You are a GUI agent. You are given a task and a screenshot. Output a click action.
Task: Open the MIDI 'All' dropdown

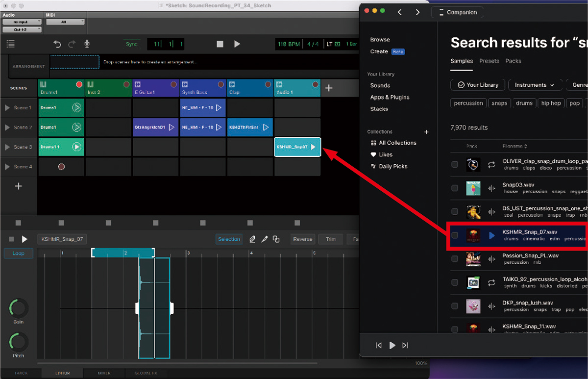click(65, 22)
